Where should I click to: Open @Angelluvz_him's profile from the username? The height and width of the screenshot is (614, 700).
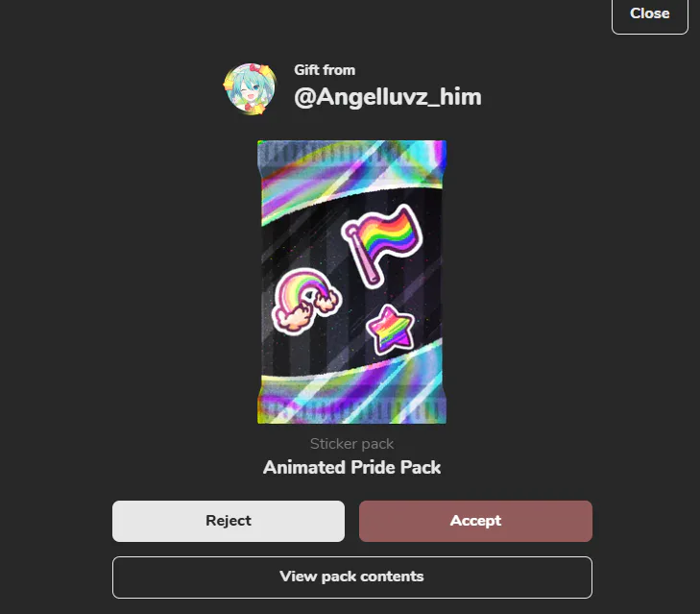point(388,96)
